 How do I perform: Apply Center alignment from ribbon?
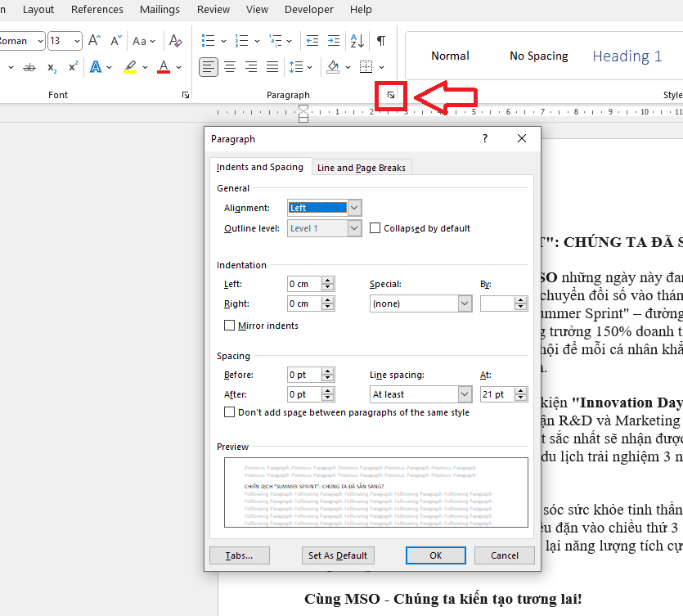point(230,67)
